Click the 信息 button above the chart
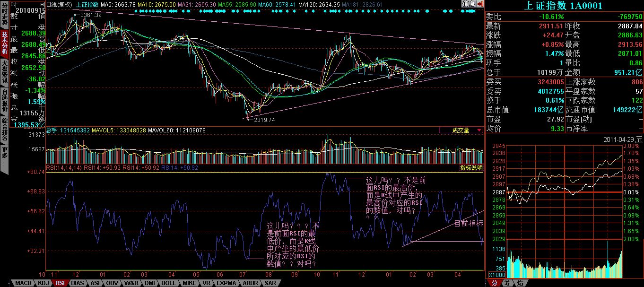The image size is (644, 287). coord(469,4)
